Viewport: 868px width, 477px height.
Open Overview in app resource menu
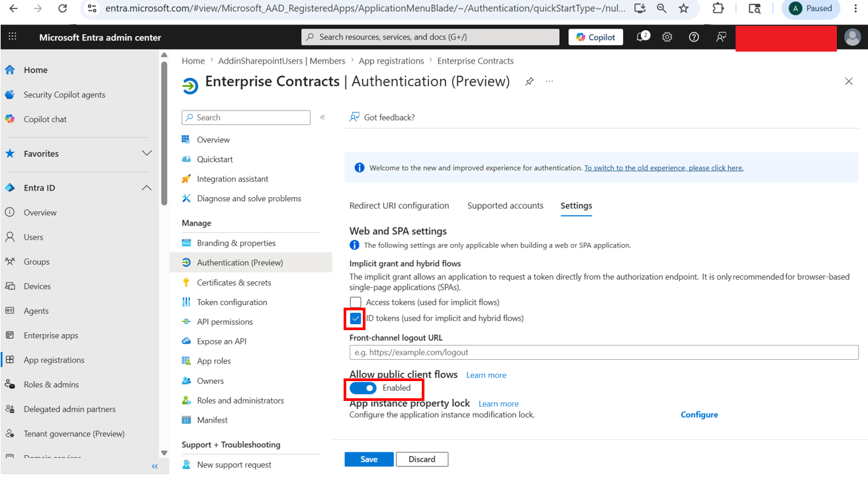tap(213, 140)
